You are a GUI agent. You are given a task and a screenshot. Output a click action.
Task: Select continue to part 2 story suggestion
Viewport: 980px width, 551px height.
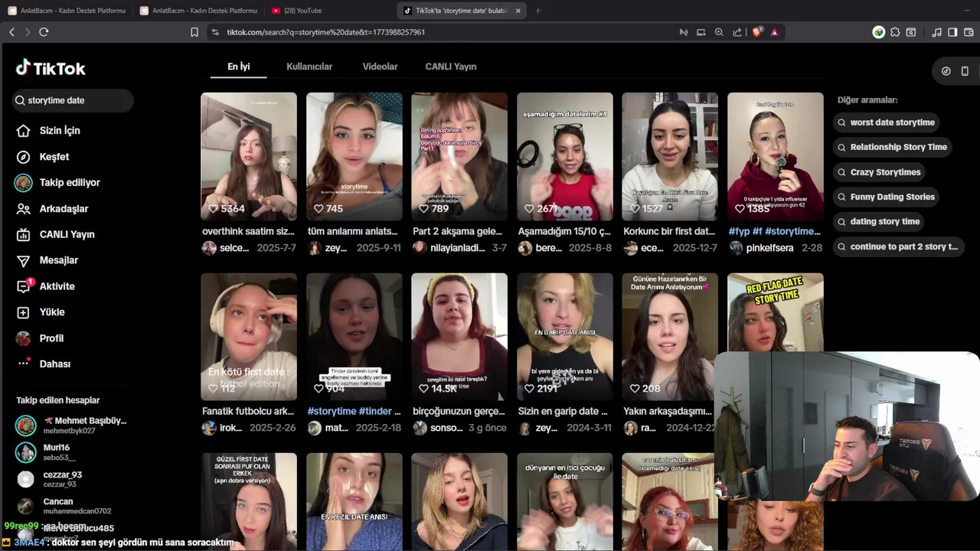pyautogui.click(x=899, y=246)
